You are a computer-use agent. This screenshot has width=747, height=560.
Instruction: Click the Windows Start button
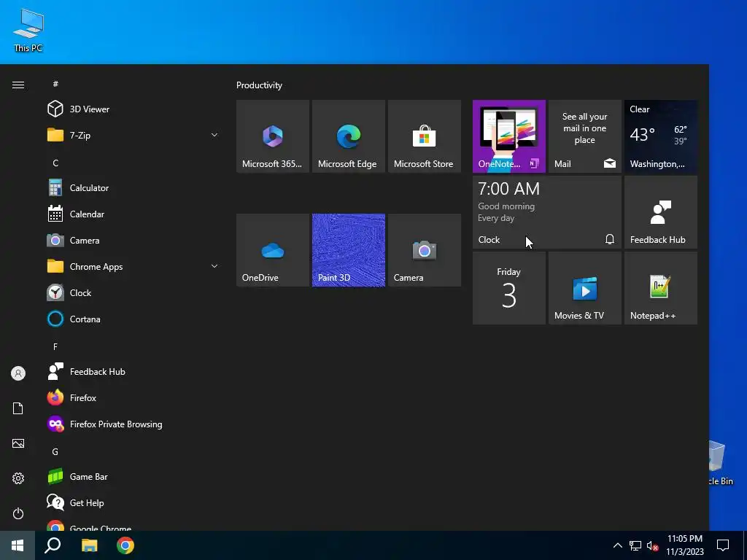pos(18,545)
